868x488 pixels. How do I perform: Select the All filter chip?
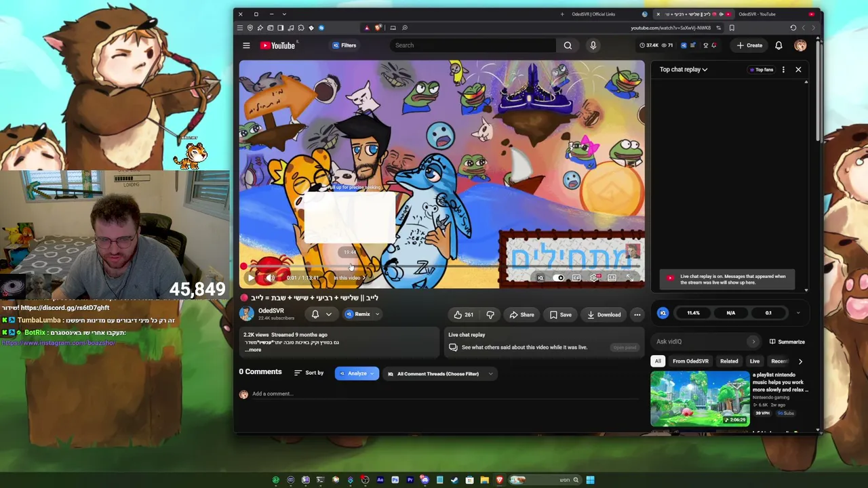[658, 361]
